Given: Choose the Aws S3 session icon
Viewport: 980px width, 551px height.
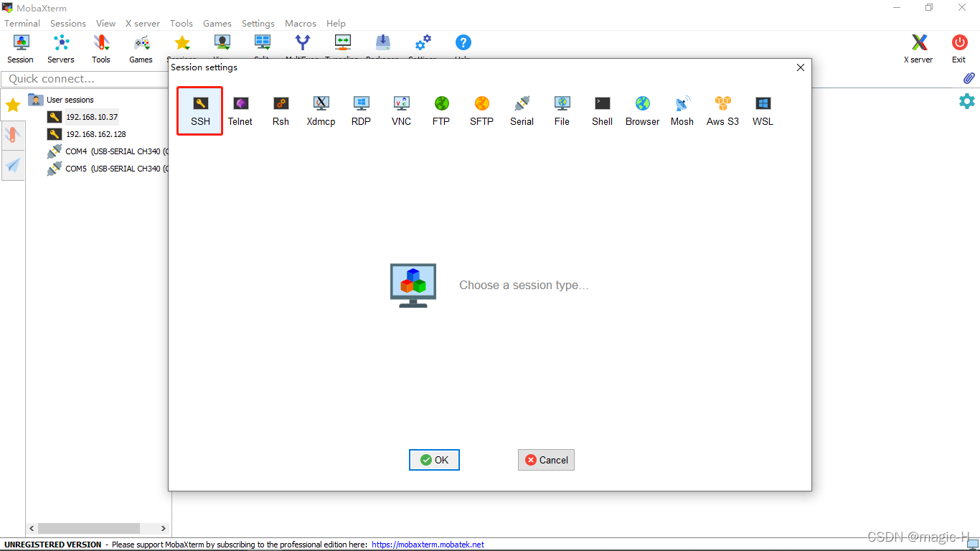Looking at the screenshot, I should tap(722, 111).
